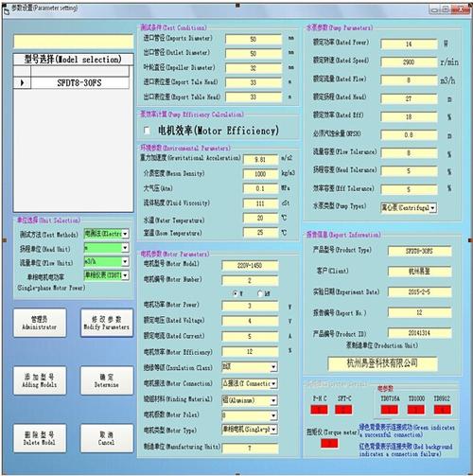Image resolution: width=473 pixels, height=476 pixels.
Task: Click the Manufacturing Units input field
Action: [250, 449]
